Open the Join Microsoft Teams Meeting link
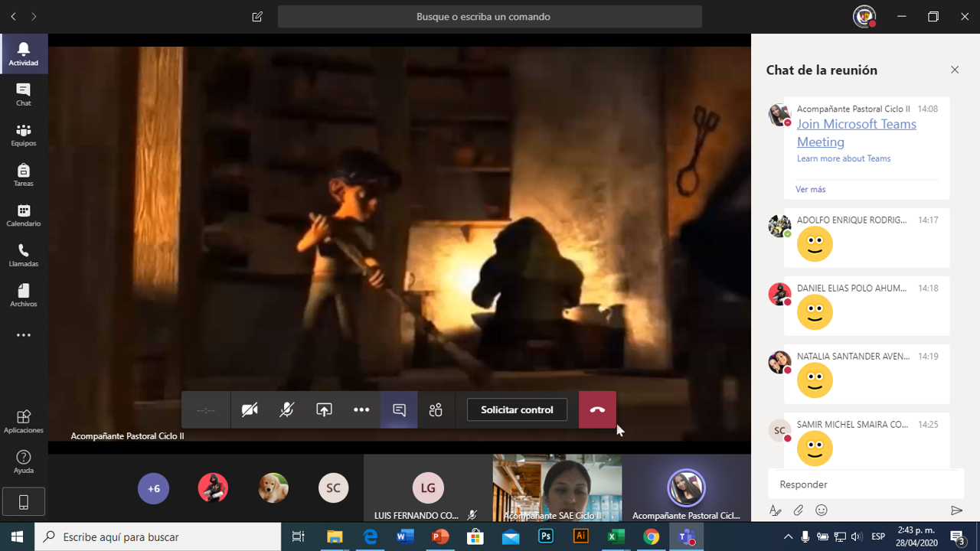Image resolution: width=980 pixels, height=551 pixels. (856, 132)
